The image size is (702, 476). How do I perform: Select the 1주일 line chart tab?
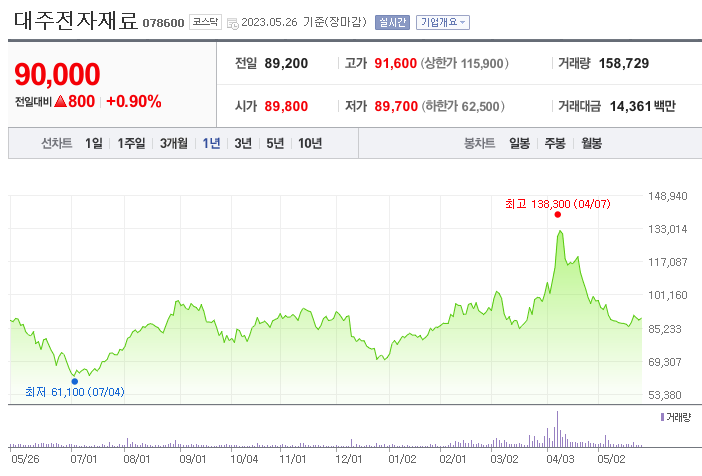tap(131, 143)
